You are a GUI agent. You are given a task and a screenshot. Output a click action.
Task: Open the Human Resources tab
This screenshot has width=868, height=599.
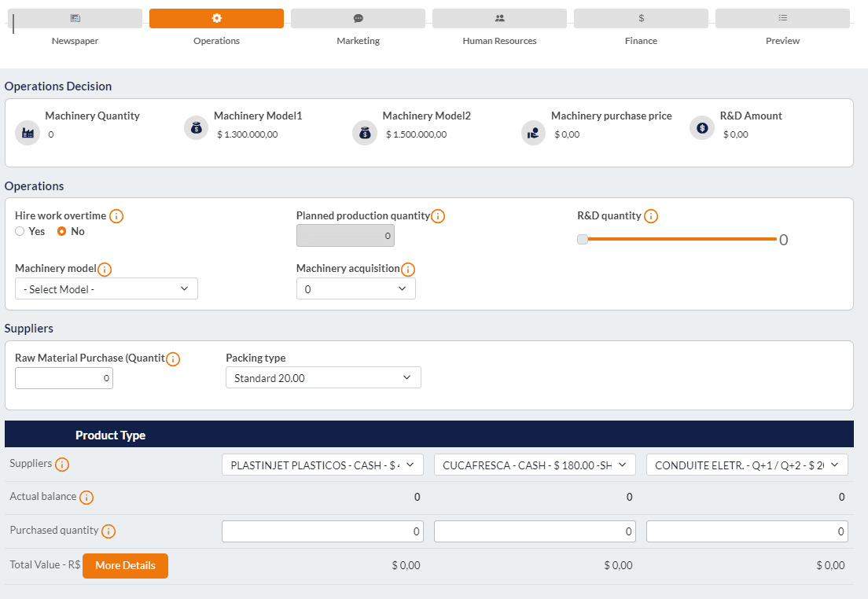[499, 19]
